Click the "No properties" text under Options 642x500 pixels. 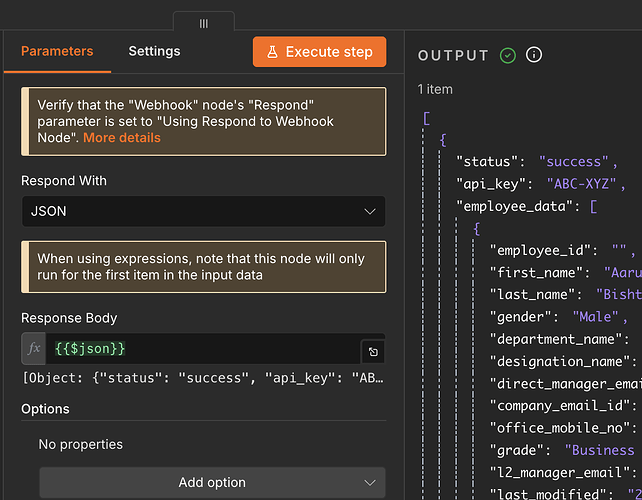81,445
